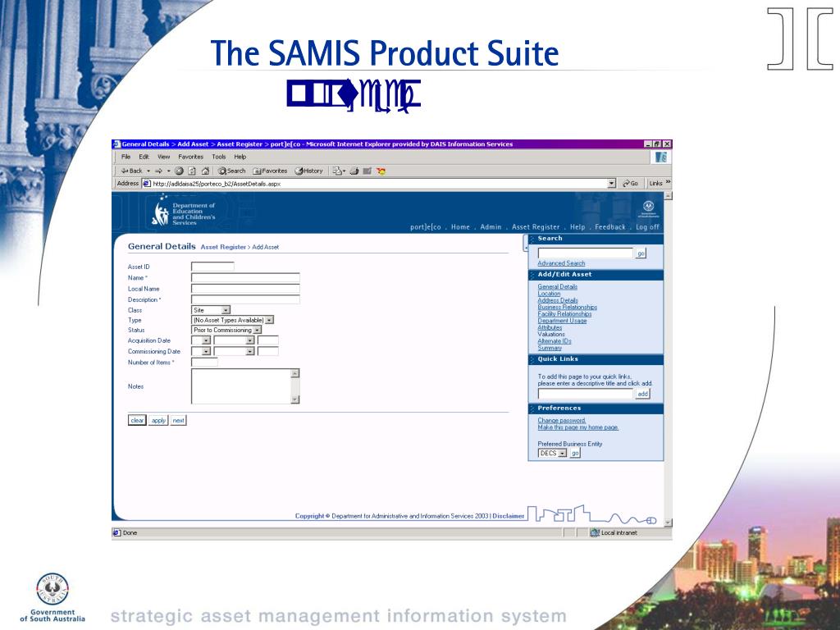Viewport: 840px width, 630px height.
Task: Open the History toolbar button
Action: (309, 171)
